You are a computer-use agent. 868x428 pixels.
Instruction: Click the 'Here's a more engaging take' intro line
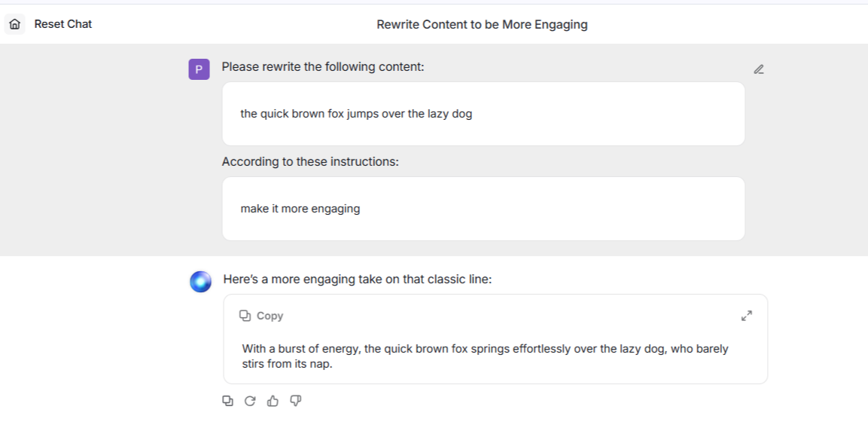click(x=357, y=280)
